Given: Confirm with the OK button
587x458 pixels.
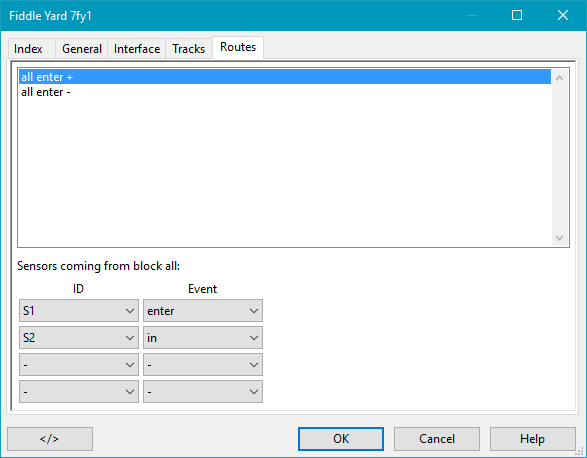Looking at the screenshot, I should click(341, 439).
